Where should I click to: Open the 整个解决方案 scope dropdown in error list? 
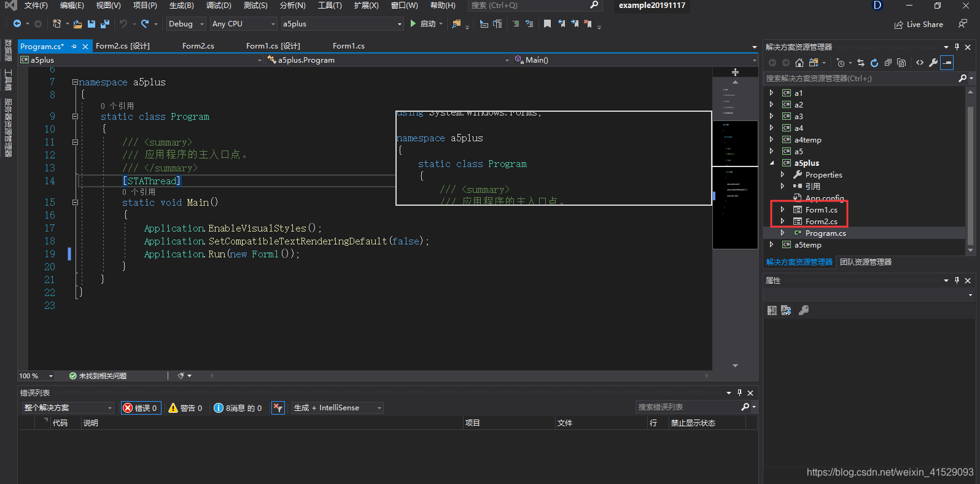[68, 408]
